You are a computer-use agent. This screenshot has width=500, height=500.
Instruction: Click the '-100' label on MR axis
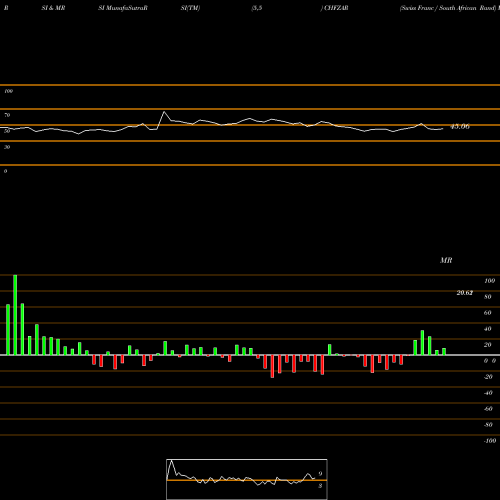(490, 441)
